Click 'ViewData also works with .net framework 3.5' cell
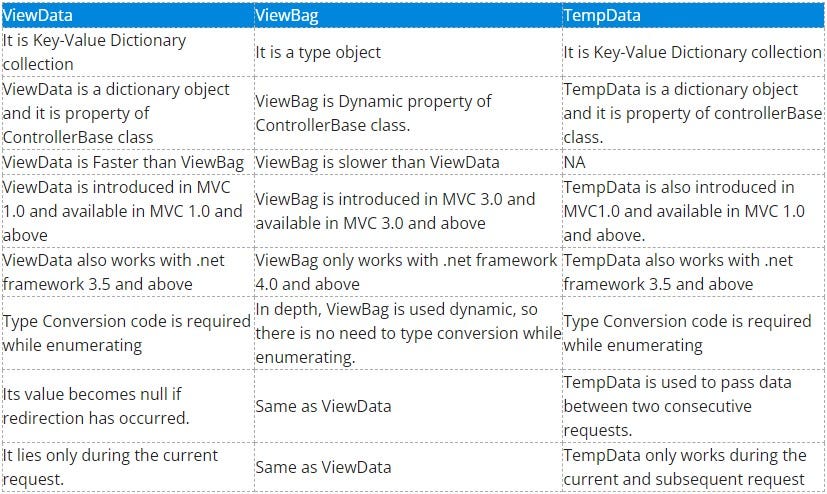 tap(128, 272)
